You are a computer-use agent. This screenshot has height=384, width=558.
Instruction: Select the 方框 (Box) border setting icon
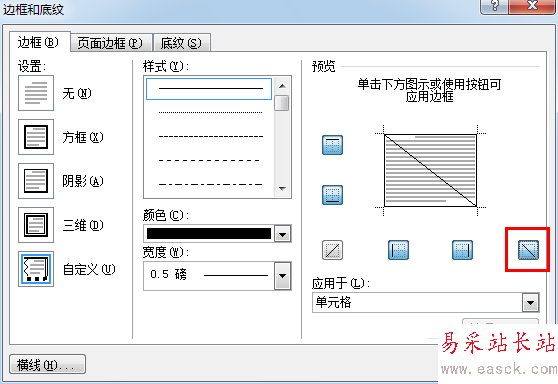click(36, 137)
